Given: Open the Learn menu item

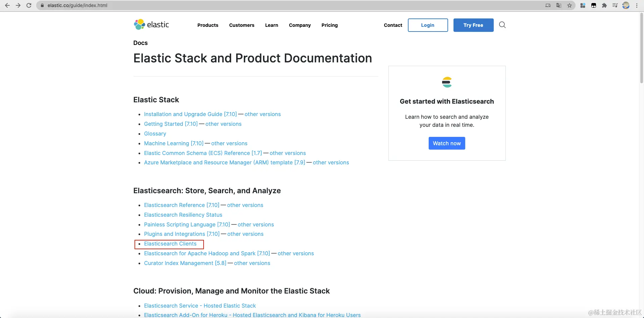Looking at the screenshot, I should click(x=271, y=25).
